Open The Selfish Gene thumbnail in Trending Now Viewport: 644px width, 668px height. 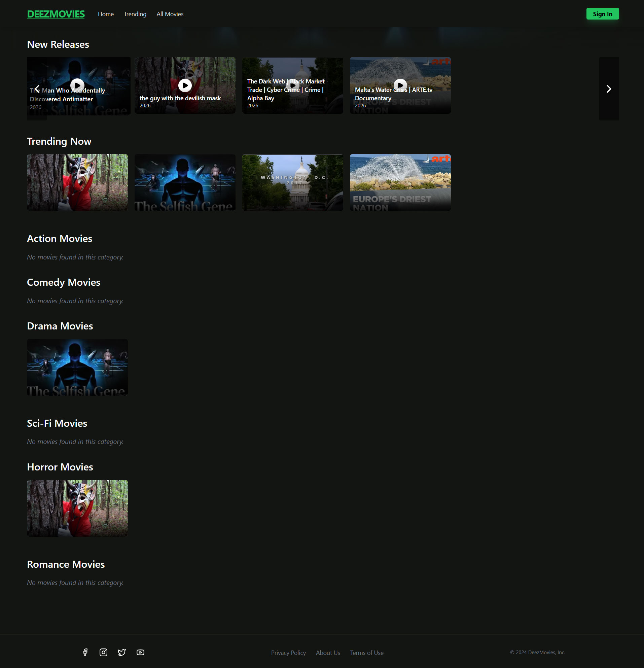[185, 182]
